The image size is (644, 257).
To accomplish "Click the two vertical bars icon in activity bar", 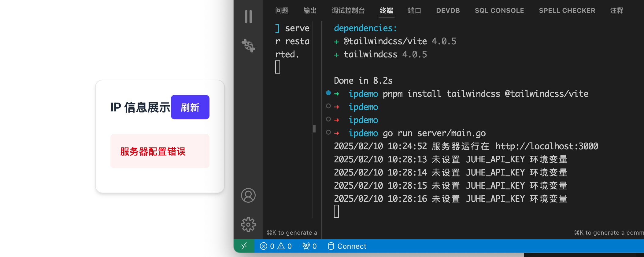I will 248,16.
